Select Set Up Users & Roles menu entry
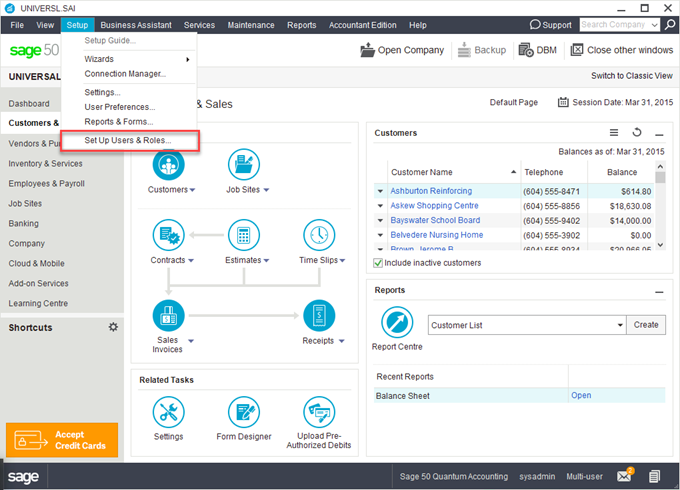The width and height of the screenshot is (680, 490). coord(130,140)
